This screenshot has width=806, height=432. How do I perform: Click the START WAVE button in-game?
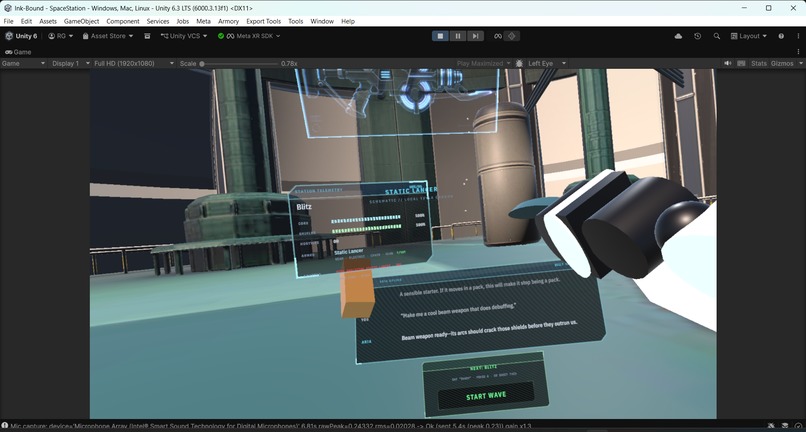[x=486, y=396]
